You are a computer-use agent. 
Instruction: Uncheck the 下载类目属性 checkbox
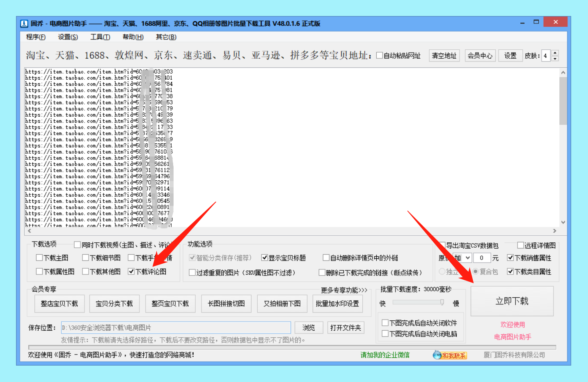[510, 272]
